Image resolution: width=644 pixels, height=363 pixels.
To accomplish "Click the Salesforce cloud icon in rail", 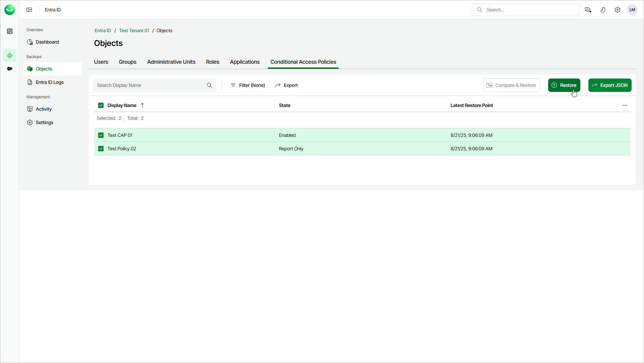I will (10, 69).
